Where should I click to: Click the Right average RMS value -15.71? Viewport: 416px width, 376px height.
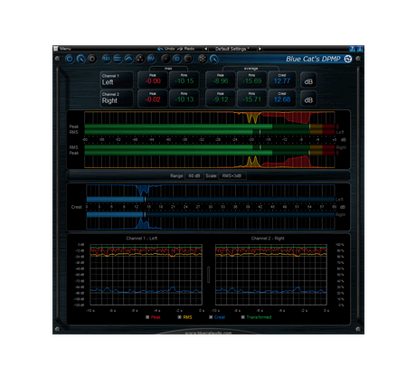point(252,99)
